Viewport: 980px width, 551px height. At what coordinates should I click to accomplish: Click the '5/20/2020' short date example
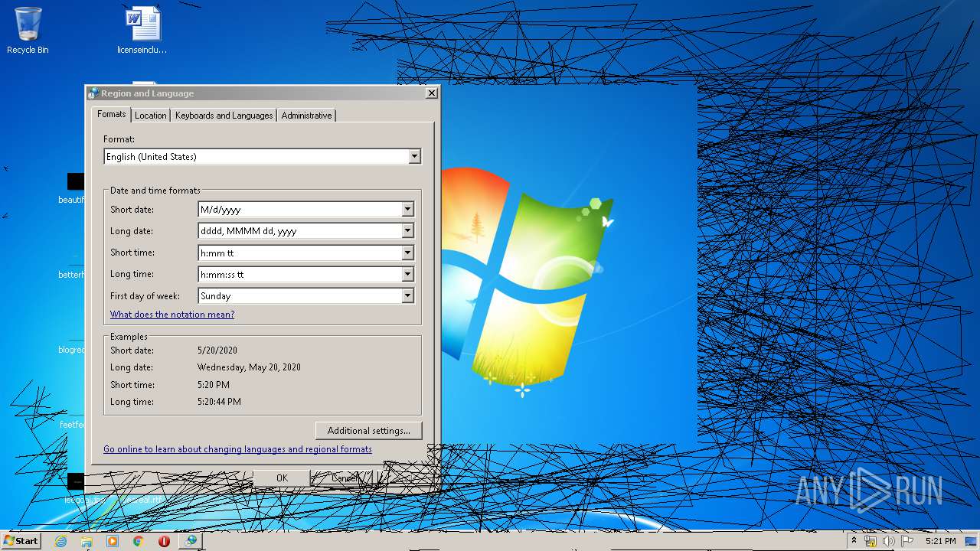point(217,350)
